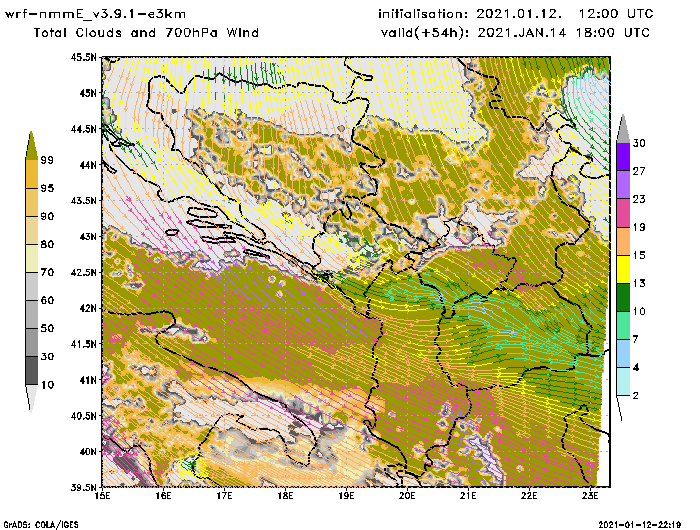Click the initialisation date 2021.01.12. 12:00 UTC

pyautogui.click(x=565, y=14)
